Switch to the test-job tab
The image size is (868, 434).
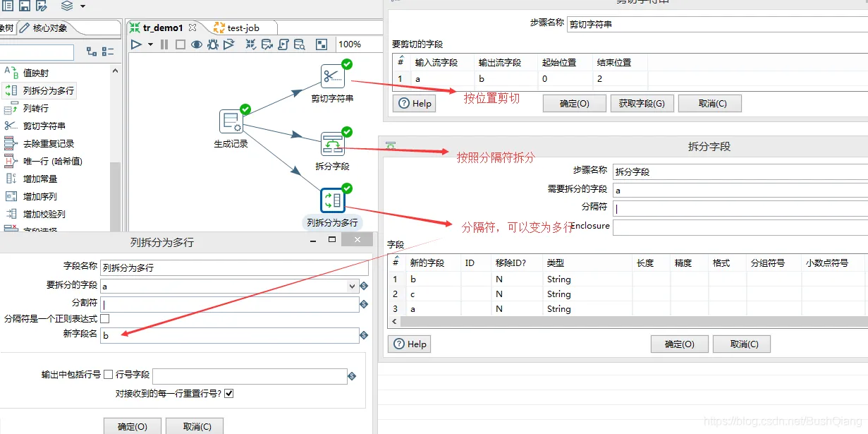[x=243, y=28]
